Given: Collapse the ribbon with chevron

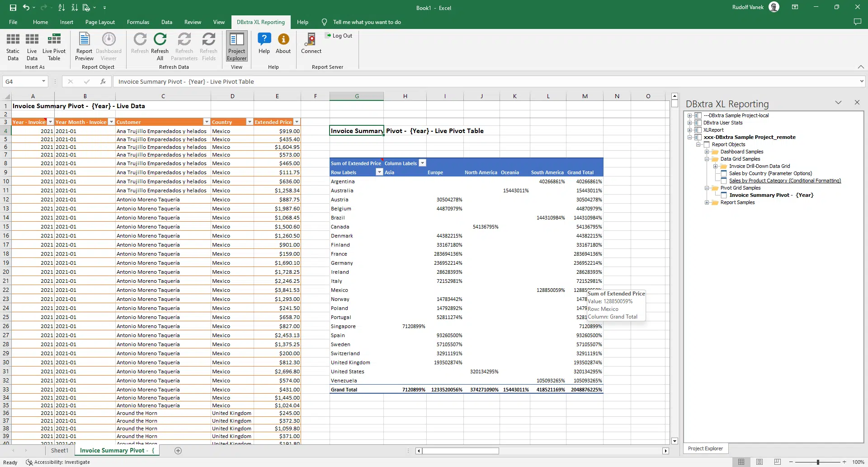Looking at the screenshot, I should [861, 67].
